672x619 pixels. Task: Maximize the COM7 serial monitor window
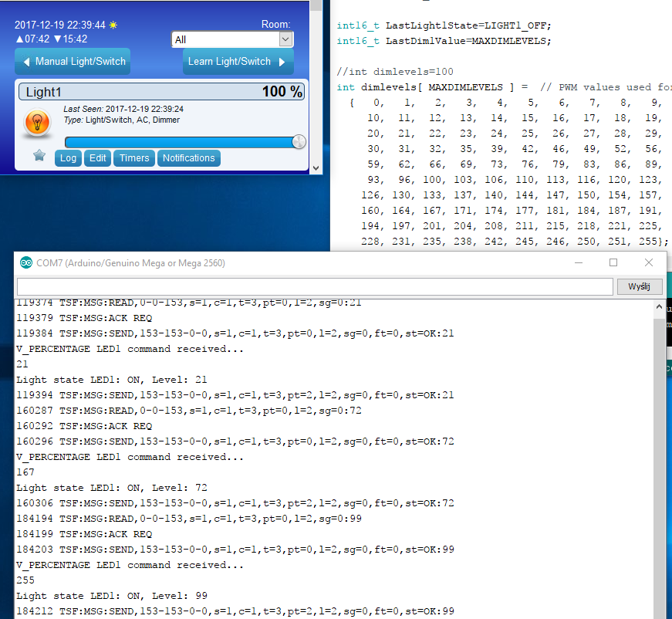pos(613,263)
